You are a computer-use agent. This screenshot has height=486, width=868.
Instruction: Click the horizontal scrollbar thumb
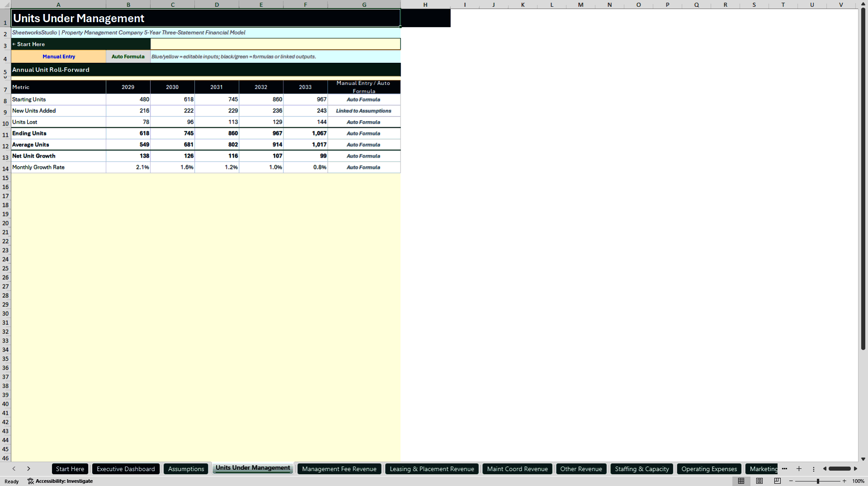(x=840, y=469)
